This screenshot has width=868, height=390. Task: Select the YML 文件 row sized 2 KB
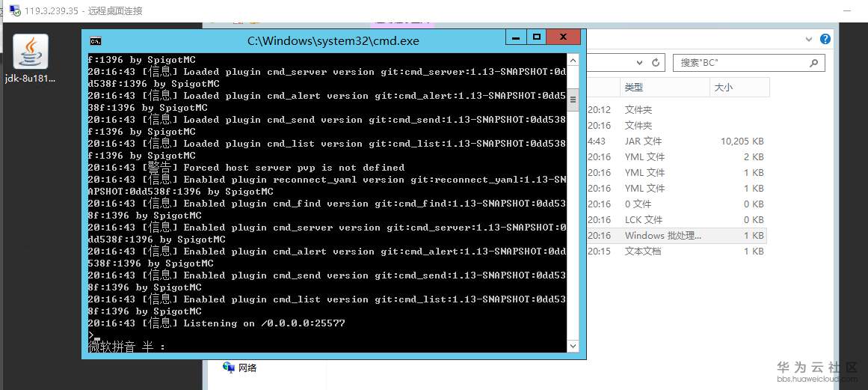677,156
